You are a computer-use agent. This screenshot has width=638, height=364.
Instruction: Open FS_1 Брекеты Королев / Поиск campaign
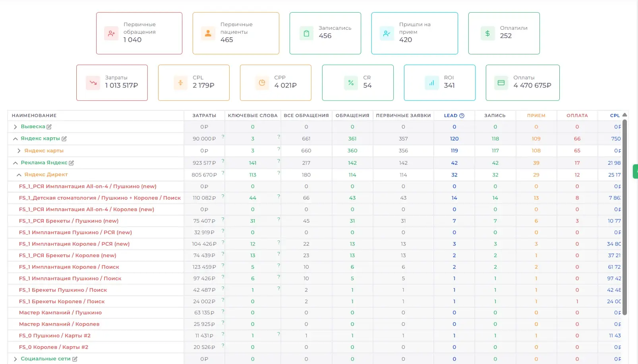point(62,301)
